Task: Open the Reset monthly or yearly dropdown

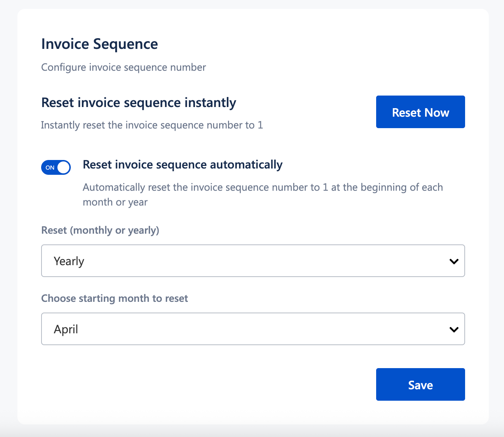Action: click(253, 261)
